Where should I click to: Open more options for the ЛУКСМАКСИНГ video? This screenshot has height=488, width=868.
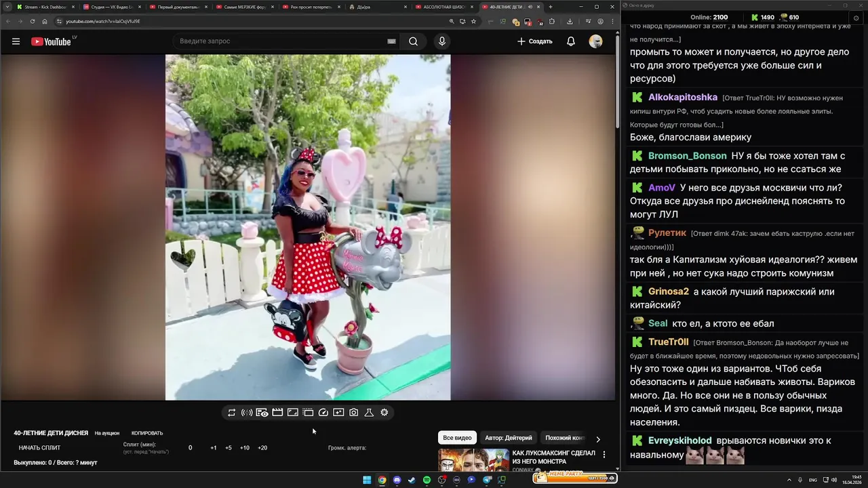coord(604,455)
